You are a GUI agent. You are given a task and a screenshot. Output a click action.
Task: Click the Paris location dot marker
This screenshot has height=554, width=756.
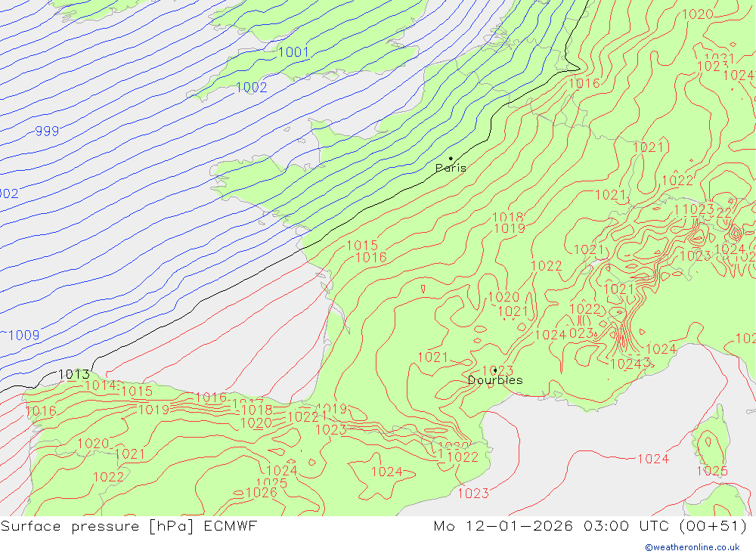tap(451, 158)
